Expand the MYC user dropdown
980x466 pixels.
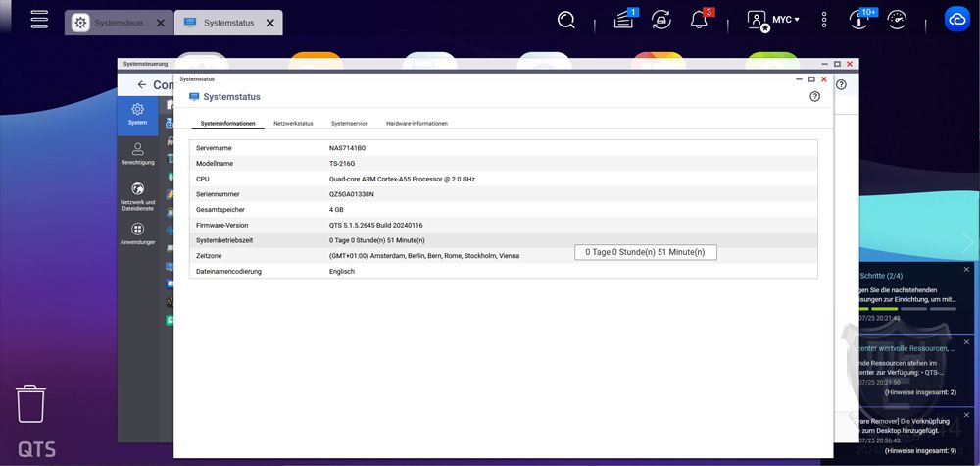[786, 20]
